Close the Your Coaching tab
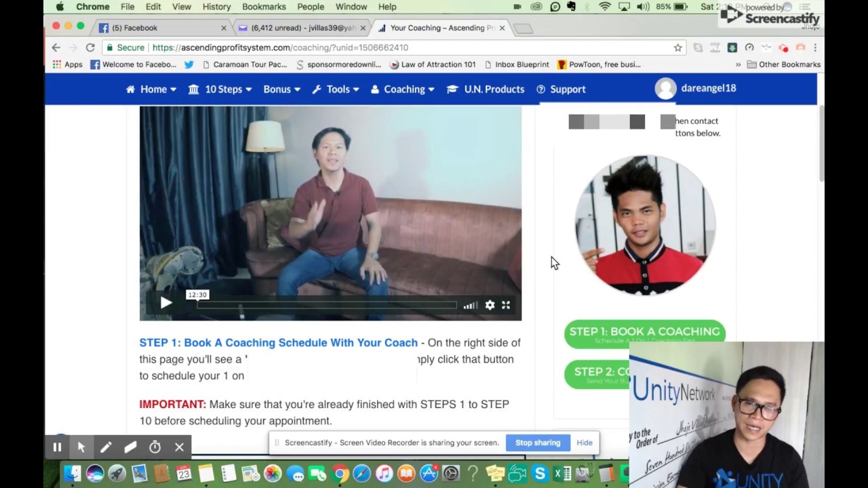This screenshot has height=488, width=868. click(502, 28)
